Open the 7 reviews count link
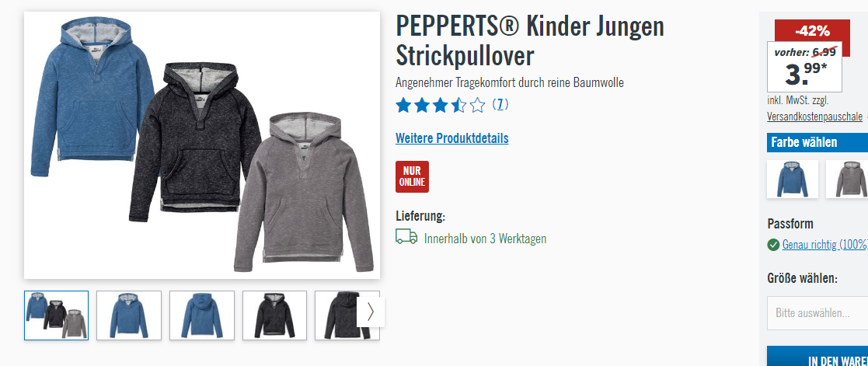Image resolution: width=868 pixels, height=366 pixels. pos(500,104)
